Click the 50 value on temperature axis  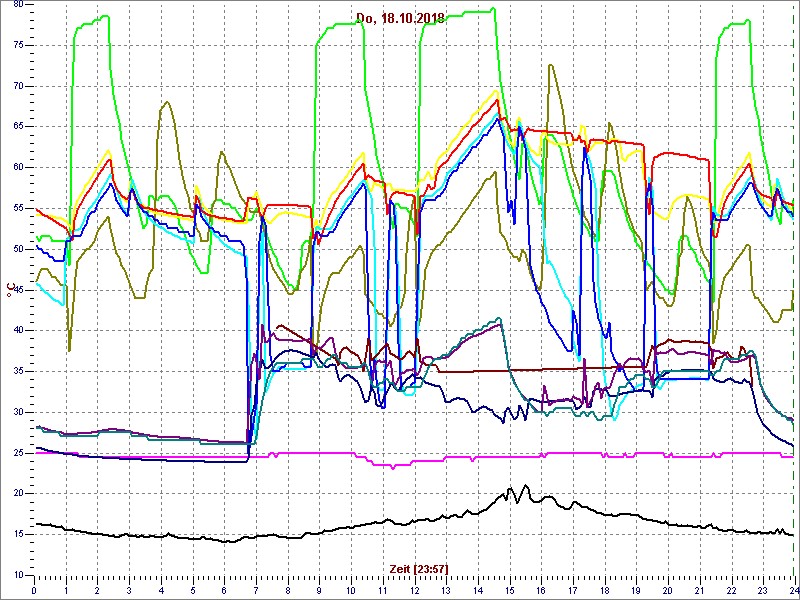(x=17, y=249)
